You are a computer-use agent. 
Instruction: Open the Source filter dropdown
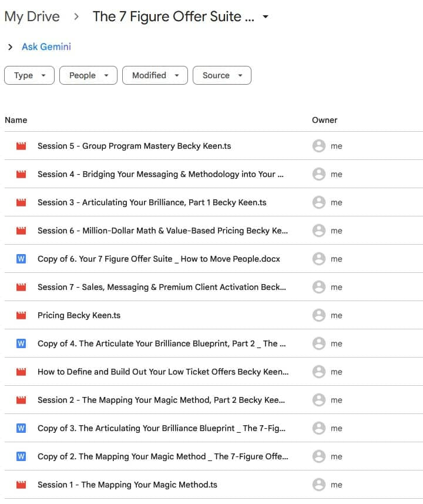coord(221,75)
